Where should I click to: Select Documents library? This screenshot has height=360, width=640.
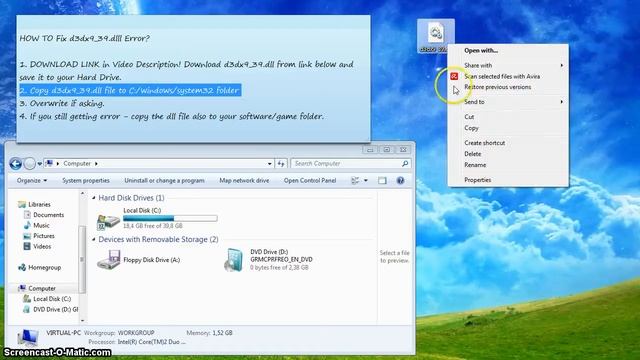point(49,215)
